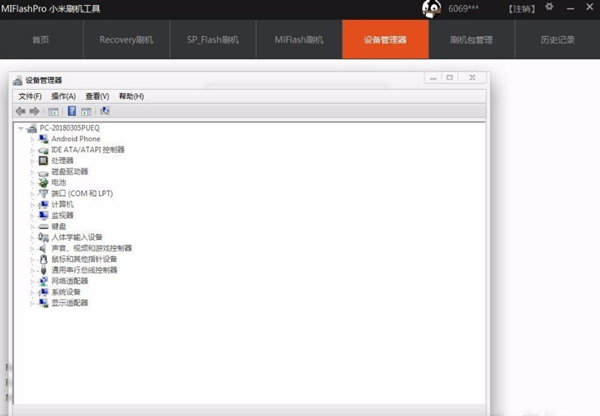Viewport: 600px width, 416px height.
Task: Open the MiFlash刷机 tab
Action: (x=299, y=39)
